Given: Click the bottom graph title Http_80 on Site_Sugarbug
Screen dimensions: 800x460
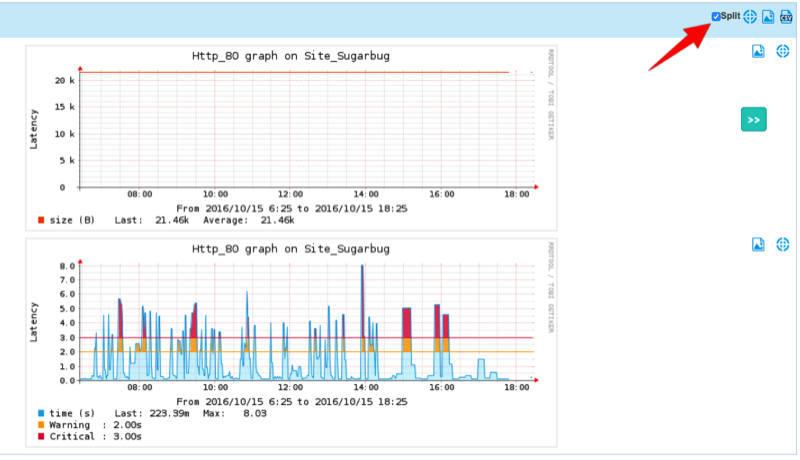Looking at the screenshot, I should tap(290, 248).
